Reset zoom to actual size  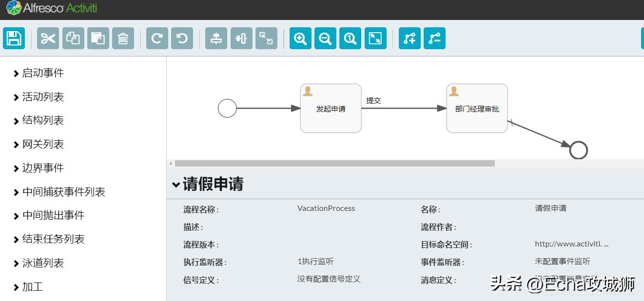(350, 38)
